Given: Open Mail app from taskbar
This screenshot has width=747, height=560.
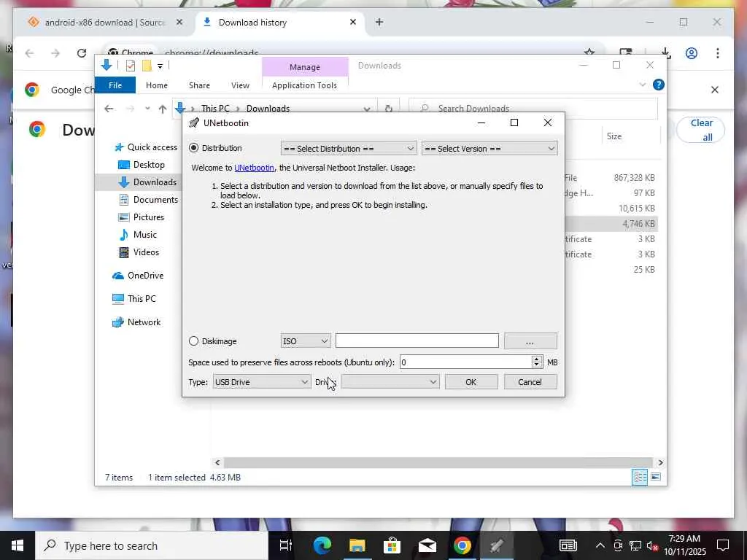Looking at the screenshot, I should pos(427,545).
